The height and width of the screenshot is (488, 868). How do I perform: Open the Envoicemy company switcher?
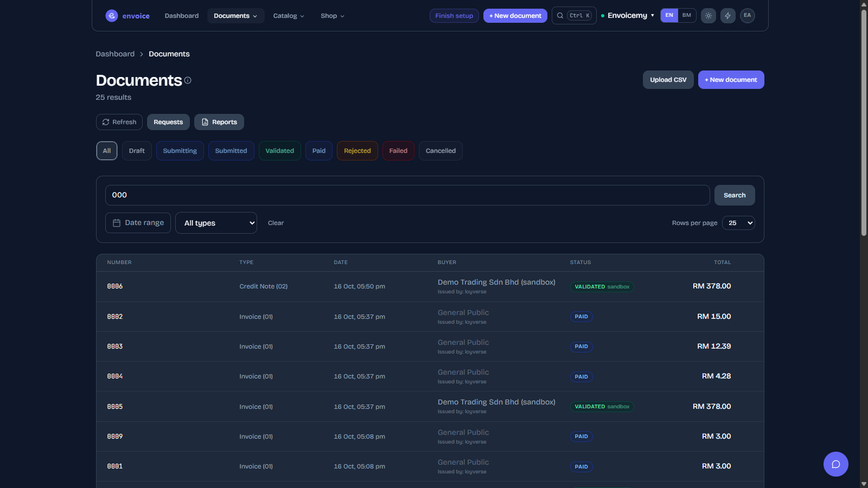628,16
